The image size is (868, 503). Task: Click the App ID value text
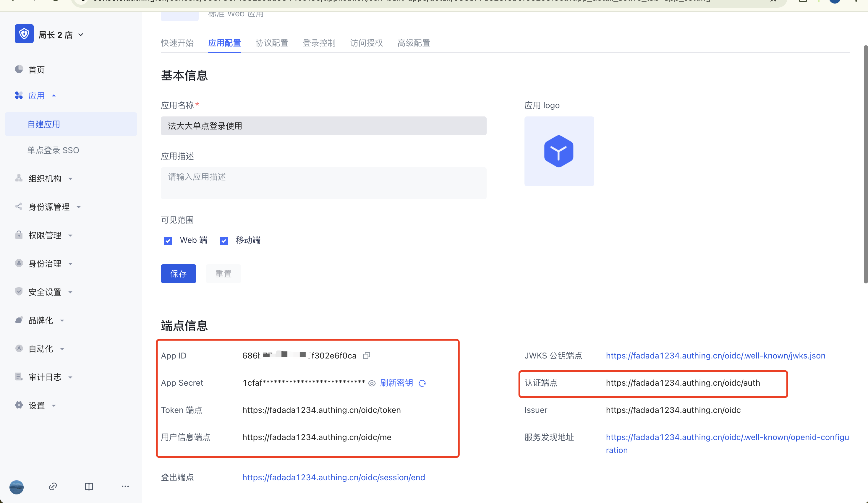click(x=299, y=355)
